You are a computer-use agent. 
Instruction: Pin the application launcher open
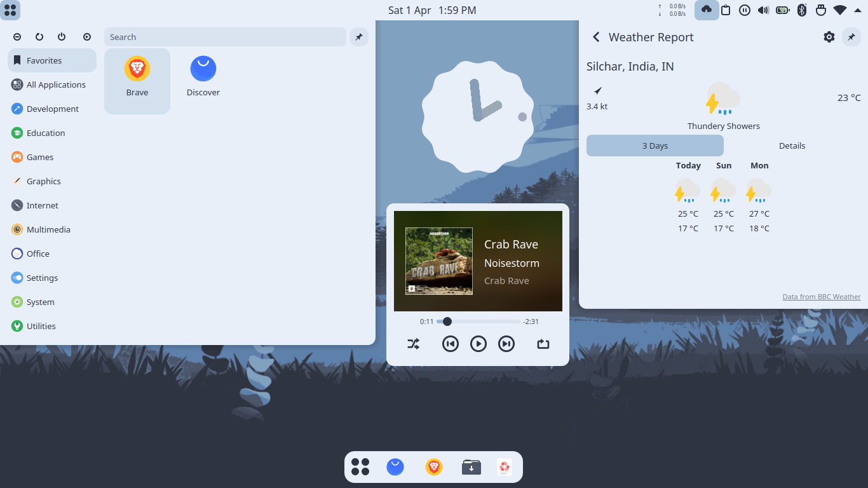(359, 37)
